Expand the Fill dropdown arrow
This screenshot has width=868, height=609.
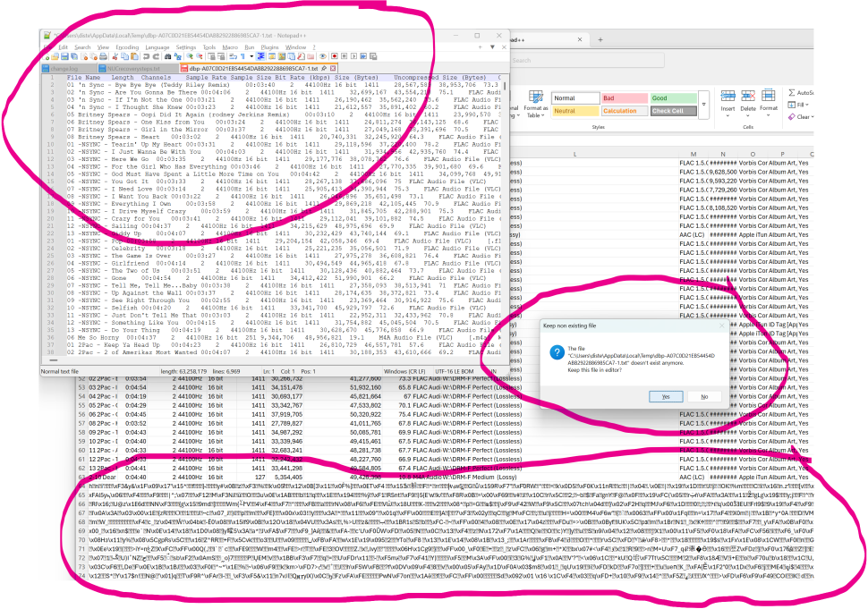click(x=807, y=105)
